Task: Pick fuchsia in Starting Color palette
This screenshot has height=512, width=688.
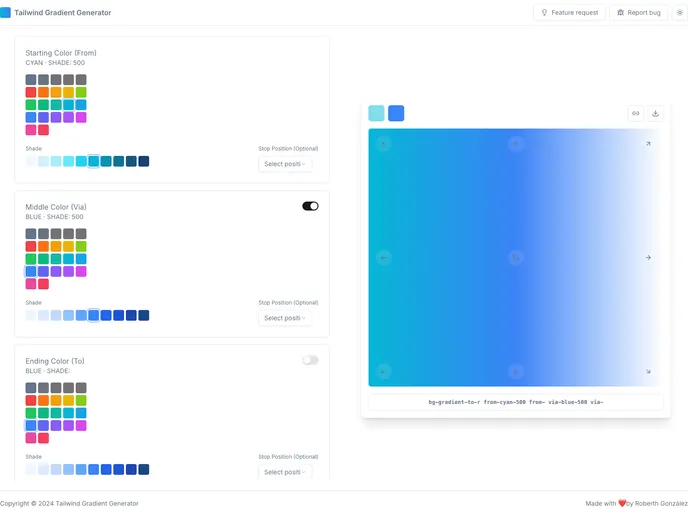Action: (81, 117)
